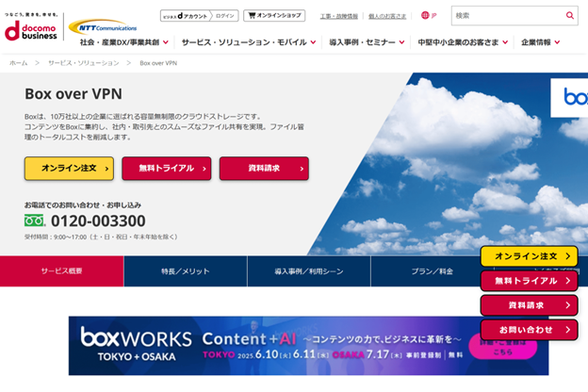This screenshot has width=588, height=392.
Task: Open the ビジネスdアカウント button
Action: pyautogui.click(x=186, y=16)
